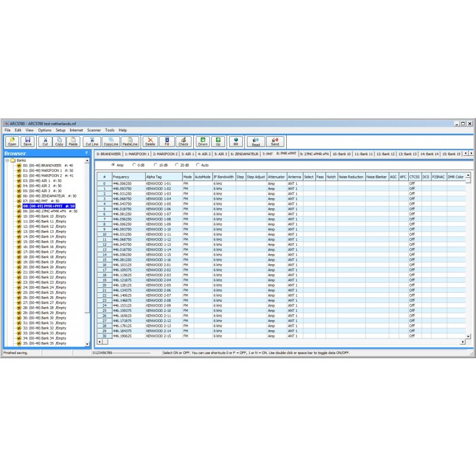476x476 pixels.
Task: Open the Internet menu
Action: [76, 130]
